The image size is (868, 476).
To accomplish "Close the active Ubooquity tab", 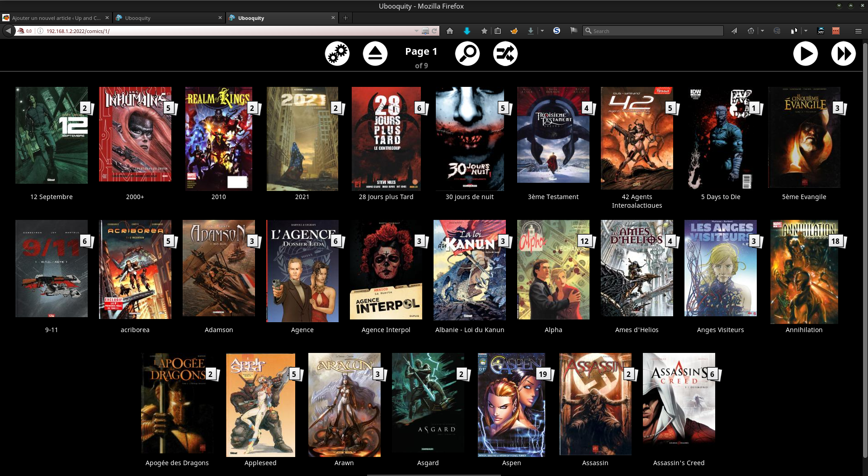I will click(333, 18).
